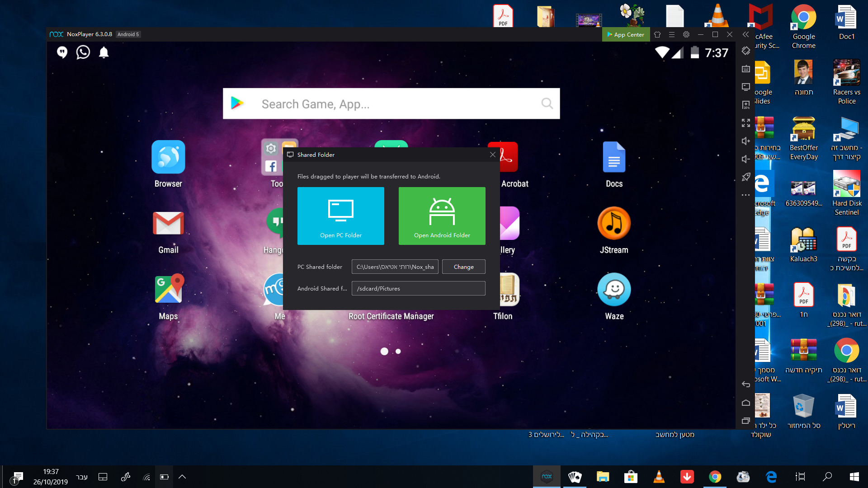
Task: Click Open Android Folder button
Action: (442, 216)
